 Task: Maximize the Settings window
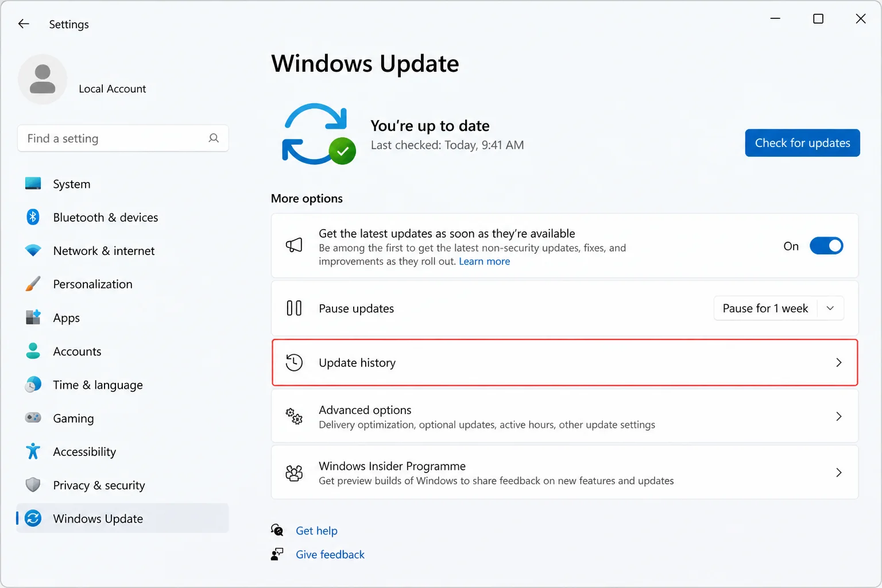[818, 19]
